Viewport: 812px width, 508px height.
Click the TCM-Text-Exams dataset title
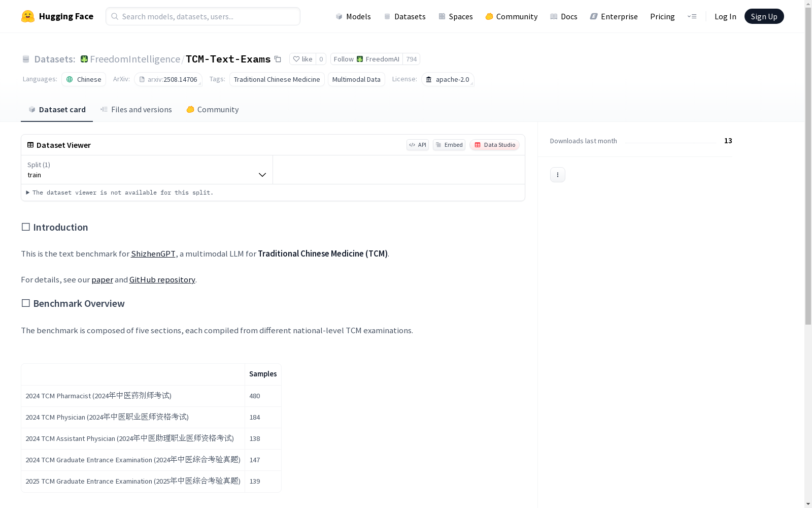coord(228,59)
